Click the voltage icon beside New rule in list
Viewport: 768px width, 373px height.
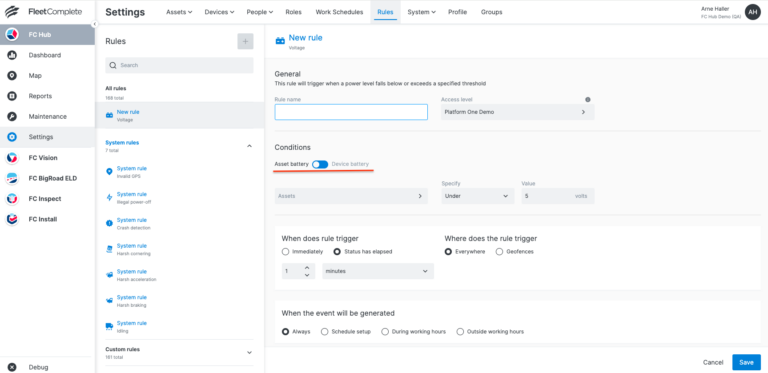click(110, 116)
